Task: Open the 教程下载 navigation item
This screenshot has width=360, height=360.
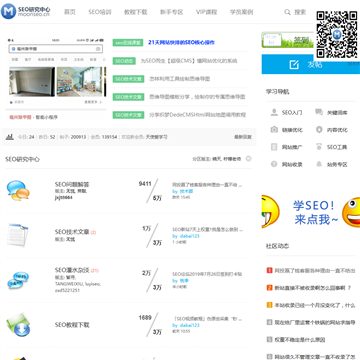Action: click(x=135, y=12)
